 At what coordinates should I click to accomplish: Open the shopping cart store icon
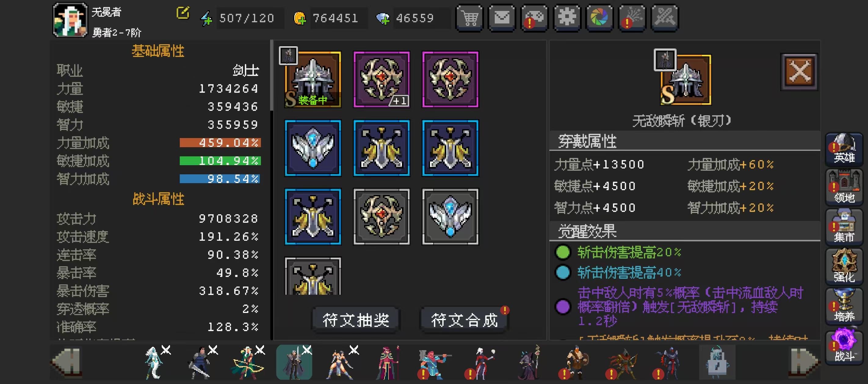click(x=470, y=18)
